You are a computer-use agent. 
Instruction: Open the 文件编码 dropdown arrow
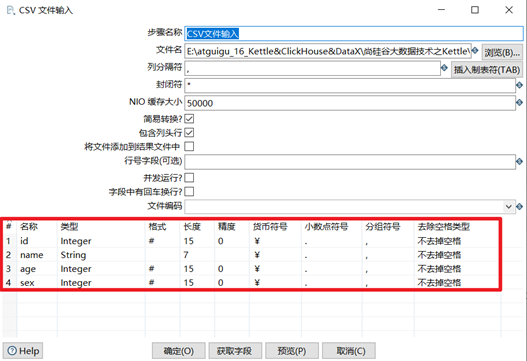509,206
